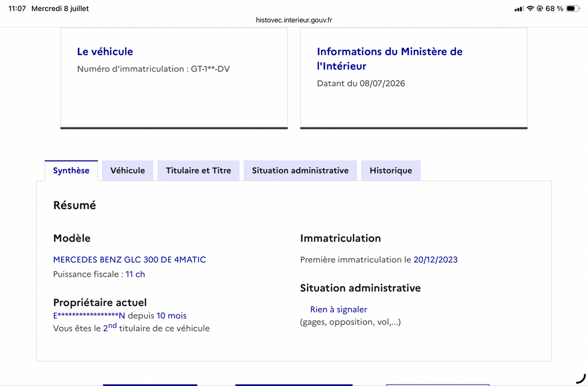Click Informations du Ministère de l'Intérieur heading
588x386 pixels.
click(x=390, y=59)
